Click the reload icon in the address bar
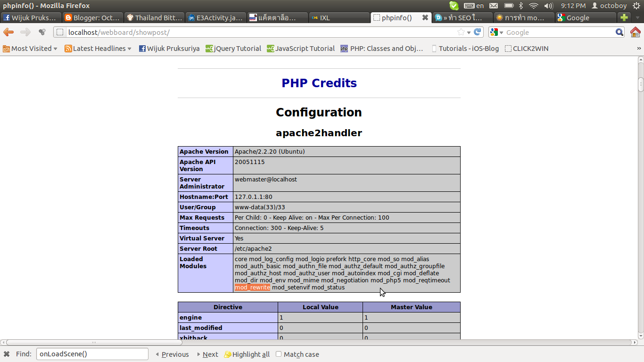Screen dimensions: 644x362 pyautogui.click(x=478, y=32)
